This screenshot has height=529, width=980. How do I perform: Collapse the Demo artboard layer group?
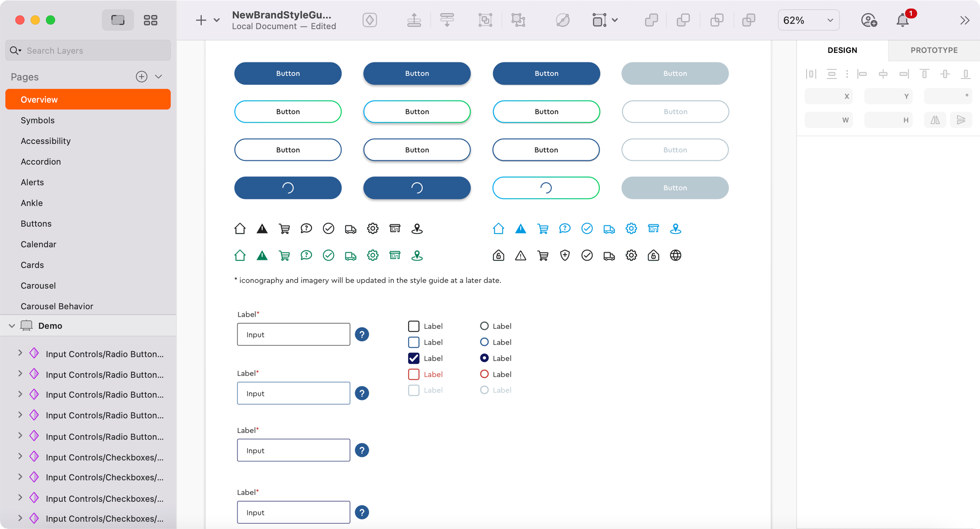tap(12, 326)
